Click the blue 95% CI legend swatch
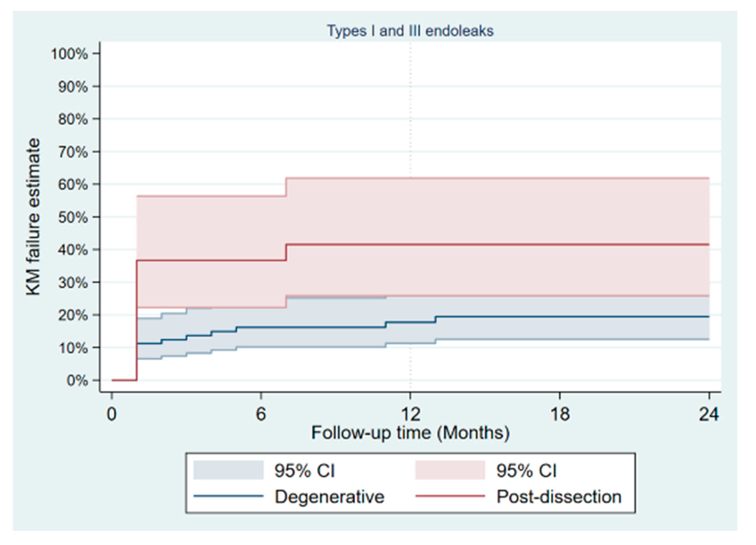The height and width of the screenshot is (545, 756). [228, 470]
